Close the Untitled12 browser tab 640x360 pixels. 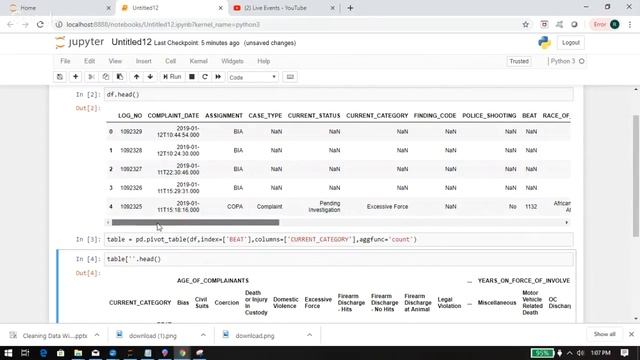click(x=220, y=8)
